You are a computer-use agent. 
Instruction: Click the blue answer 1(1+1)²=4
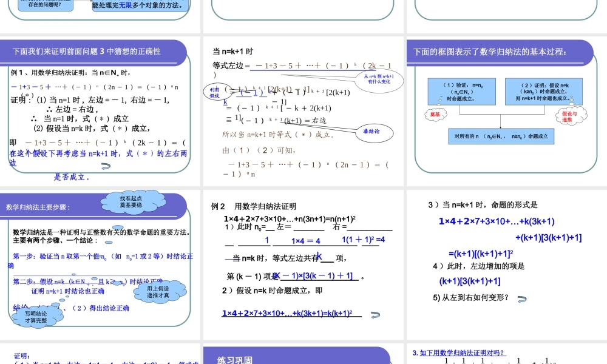pyautogui.click(x=363, y=240)
